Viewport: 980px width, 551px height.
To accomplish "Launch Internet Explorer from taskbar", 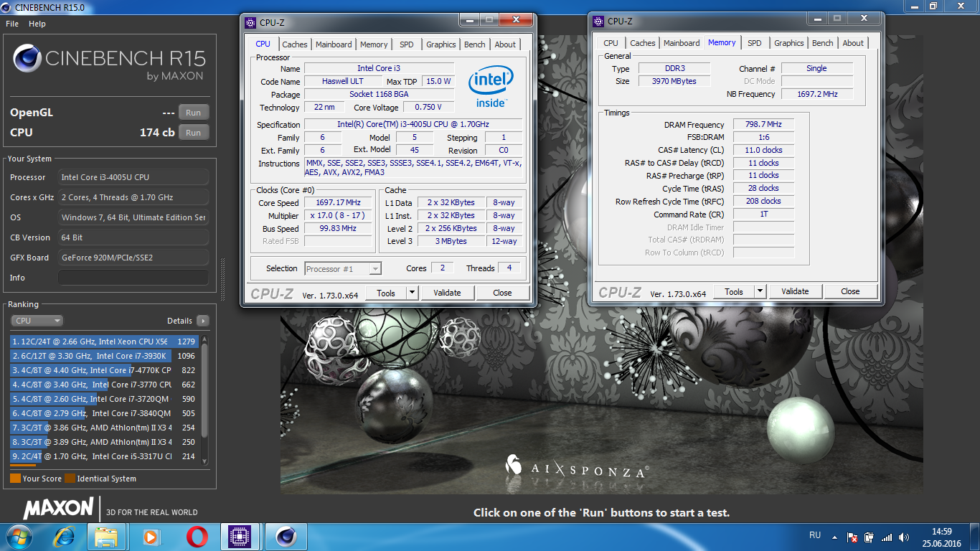I will point(65,537).
